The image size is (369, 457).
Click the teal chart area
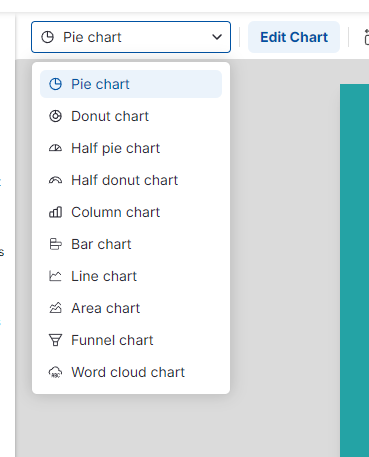pos(354,270)
